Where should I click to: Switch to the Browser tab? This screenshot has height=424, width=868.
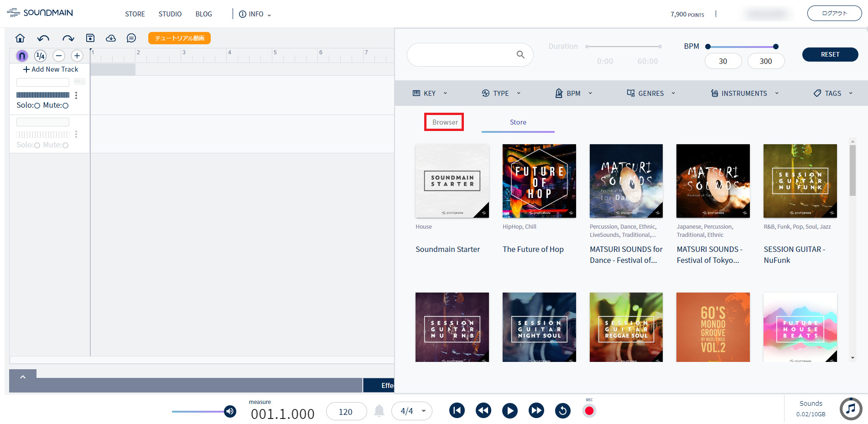tap(445, 122)
